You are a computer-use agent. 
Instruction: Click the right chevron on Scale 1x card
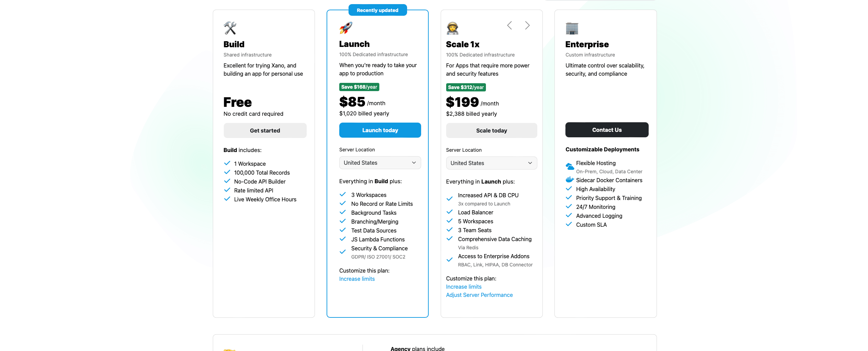[x=527, y=25]
